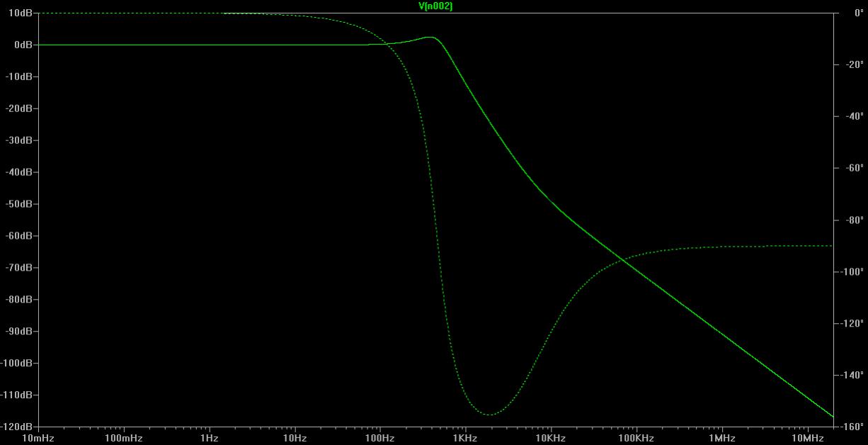Click the -40dB magnitude axis label
868x445 pixels.
tap(18, 172)
